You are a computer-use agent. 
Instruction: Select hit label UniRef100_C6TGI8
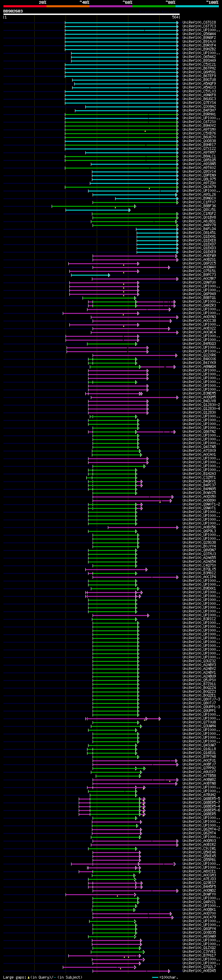point(199,23)
